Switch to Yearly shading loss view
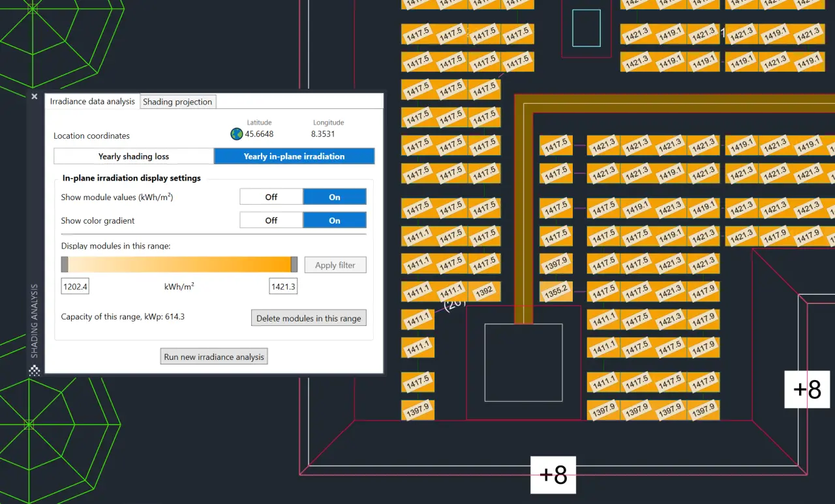 click(x=134, y=156)
